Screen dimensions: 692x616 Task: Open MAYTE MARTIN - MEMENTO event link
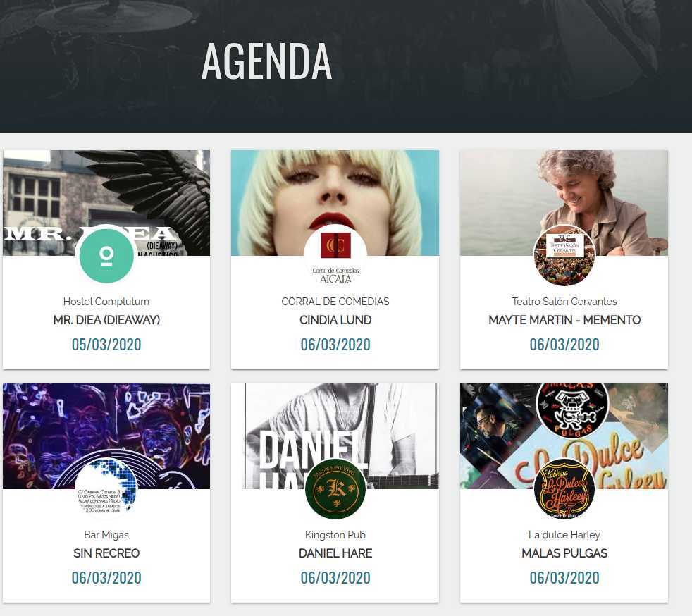[564, 320]
